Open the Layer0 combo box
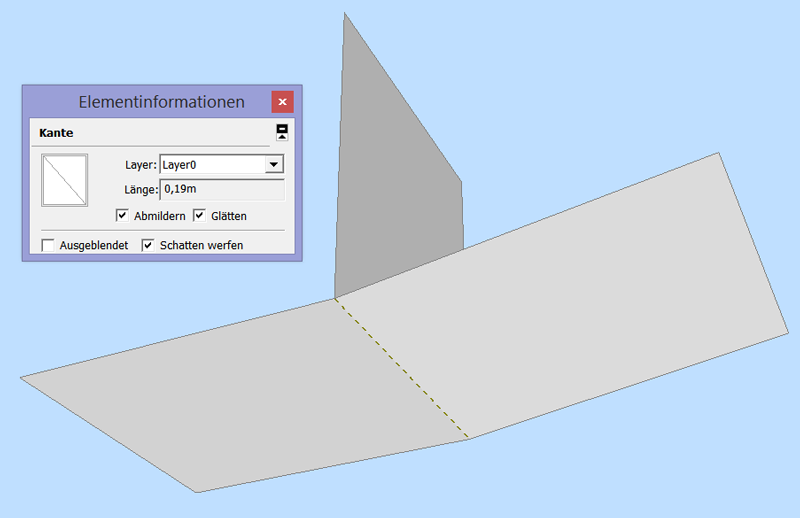 (x=212, y=164)
